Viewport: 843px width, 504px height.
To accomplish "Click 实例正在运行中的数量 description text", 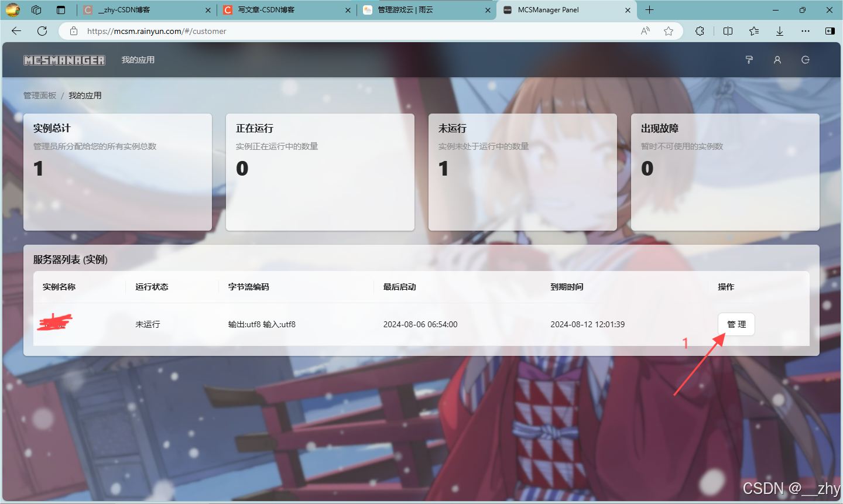I will click(277, 146).
